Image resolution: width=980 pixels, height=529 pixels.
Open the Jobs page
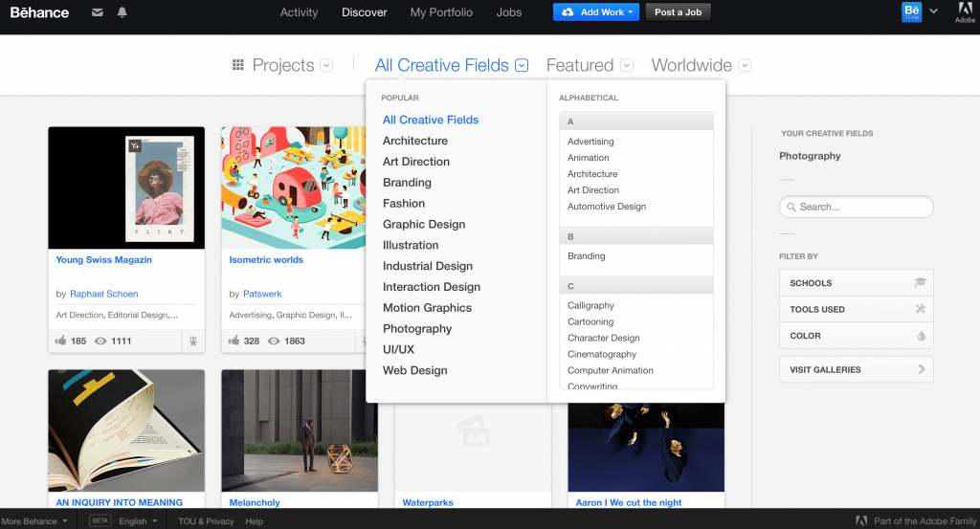point(509,11)
